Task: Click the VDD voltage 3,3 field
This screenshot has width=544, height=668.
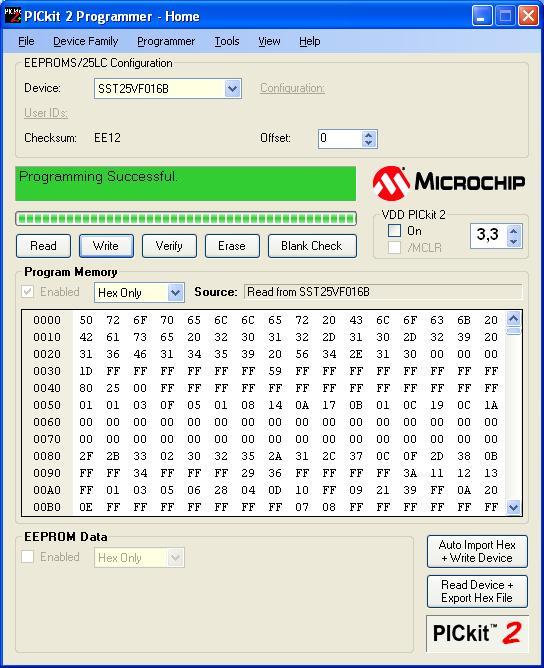Action: [x=489, y=236]
